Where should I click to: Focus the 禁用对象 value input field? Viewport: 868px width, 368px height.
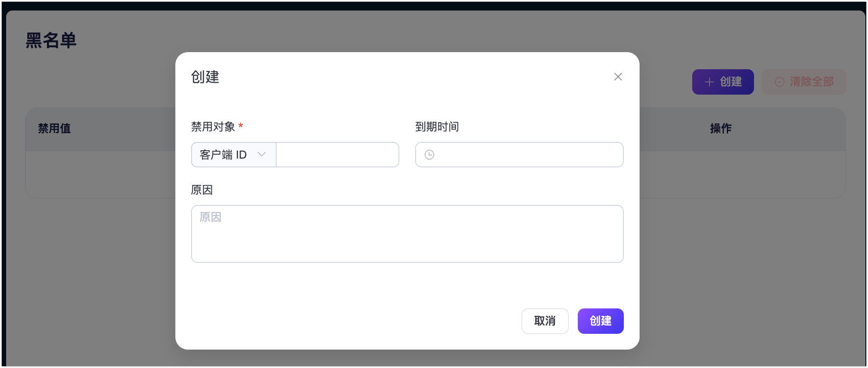coord(337,155)
